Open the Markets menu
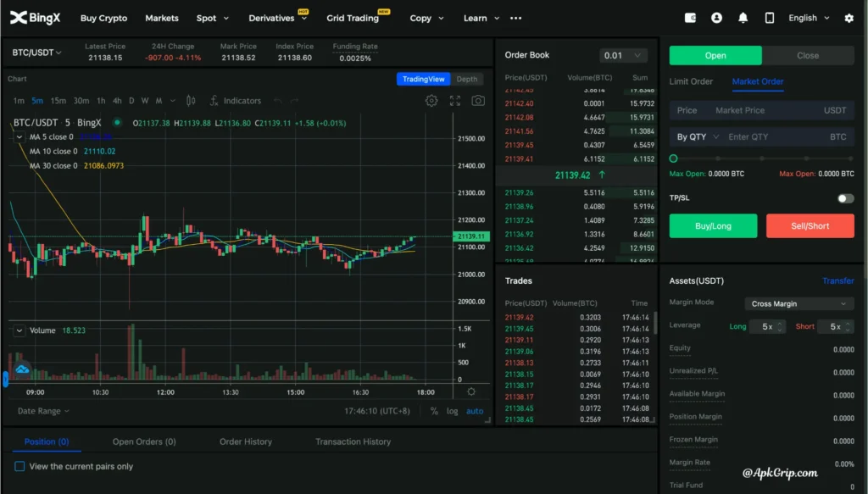This screenshot has height=494, width=868. [x=162, y=19]
